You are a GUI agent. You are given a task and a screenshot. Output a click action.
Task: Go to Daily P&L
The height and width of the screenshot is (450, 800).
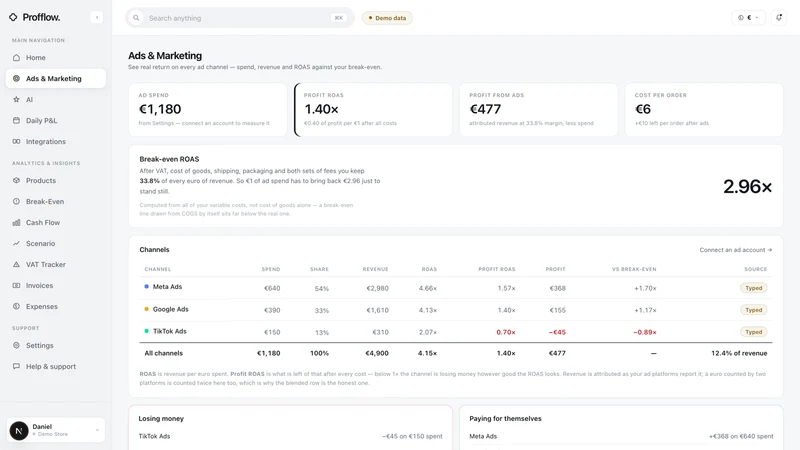coord(56,120)
